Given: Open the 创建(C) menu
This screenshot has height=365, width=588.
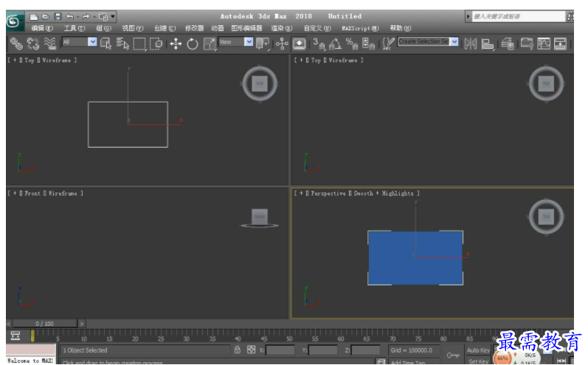Looking at the screenshot, I should point(165,28).
